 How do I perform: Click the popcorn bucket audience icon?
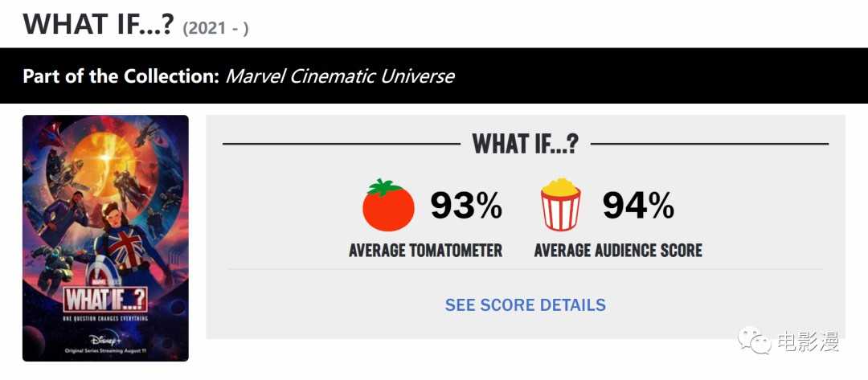click(x=561, y=204)
